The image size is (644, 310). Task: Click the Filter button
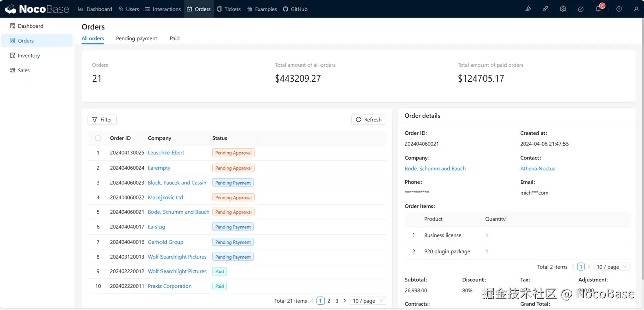coord(102,119)
